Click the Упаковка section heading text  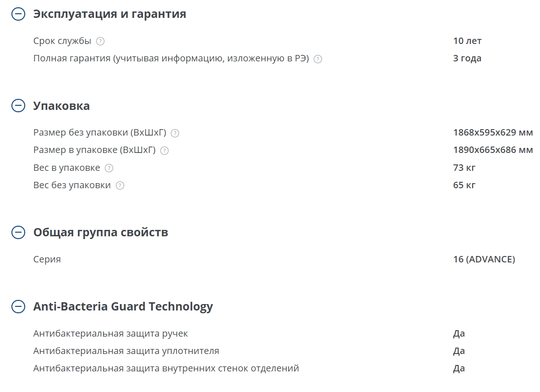point(61,106)
